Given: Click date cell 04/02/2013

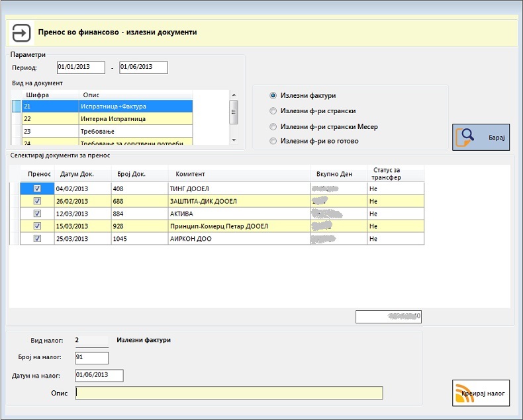Looking at the screenshot, I should point(83,189).
